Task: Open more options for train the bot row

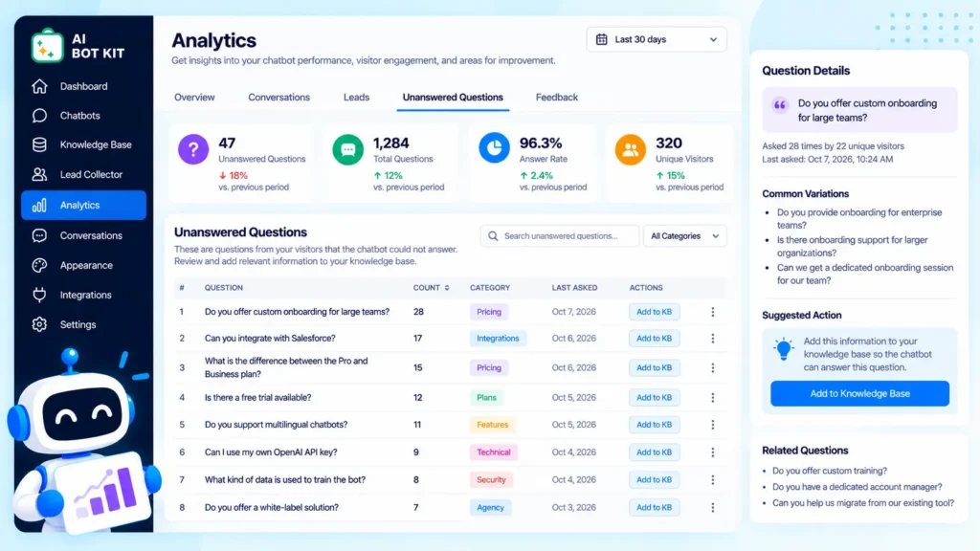Action: click(712, 480)
